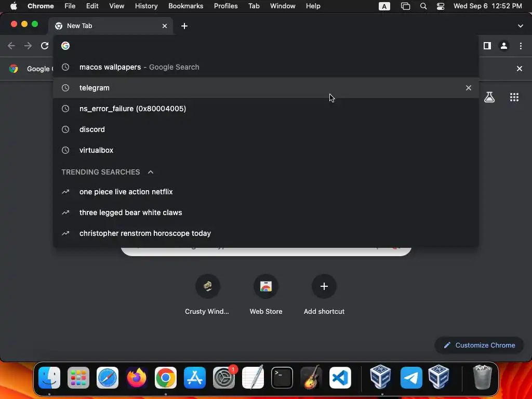The height and width of the screenshot is (399, 532).
Task: Open the Window menu
Action: 283,6
